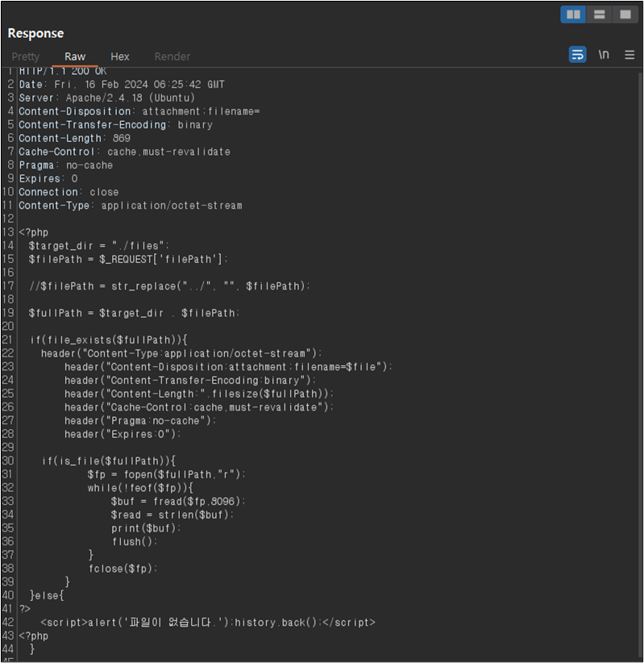
Task: Click Content-Type: application/octet-stream header on line 11
Action: point(131,206)
